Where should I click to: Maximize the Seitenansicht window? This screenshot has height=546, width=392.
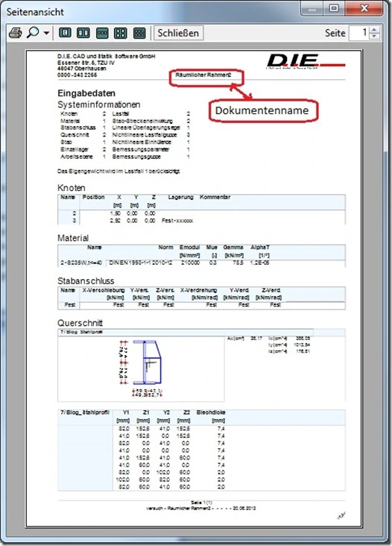[334, 8]
